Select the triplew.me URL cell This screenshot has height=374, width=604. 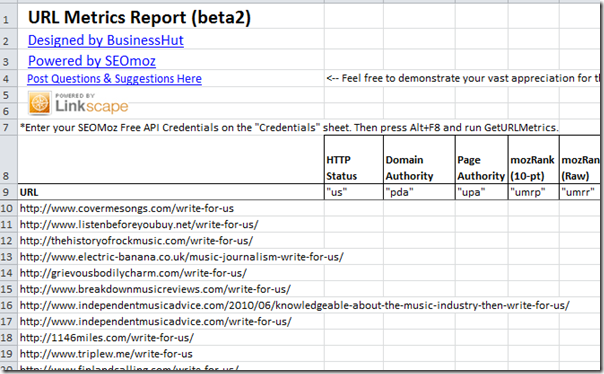[x=171, y=354]
